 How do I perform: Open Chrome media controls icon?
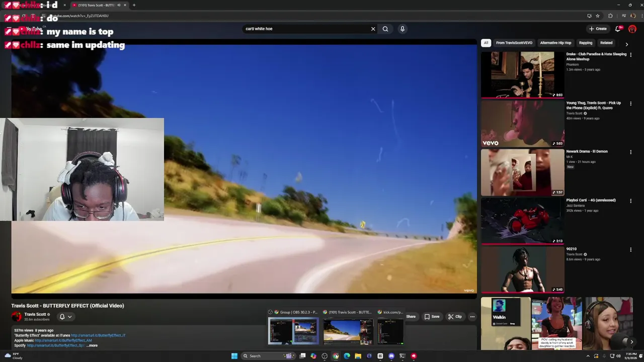[624, 16]
